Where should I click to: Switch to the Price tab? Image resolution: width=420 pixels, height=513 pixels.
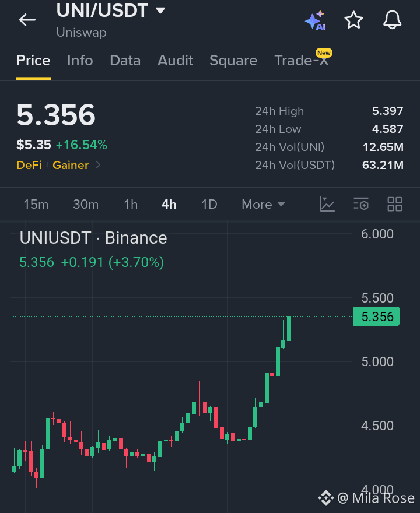click(x=33, y=61)
